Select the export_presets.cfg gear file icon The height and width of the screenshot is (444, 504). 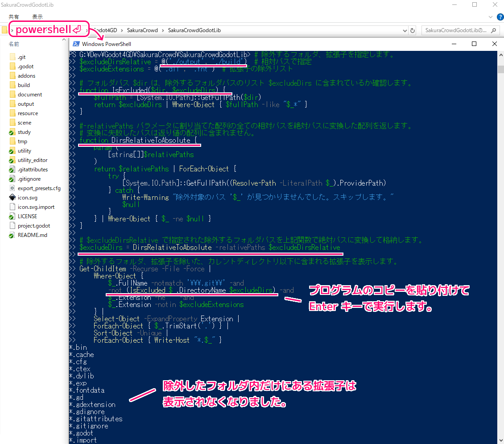click(12, 188)
